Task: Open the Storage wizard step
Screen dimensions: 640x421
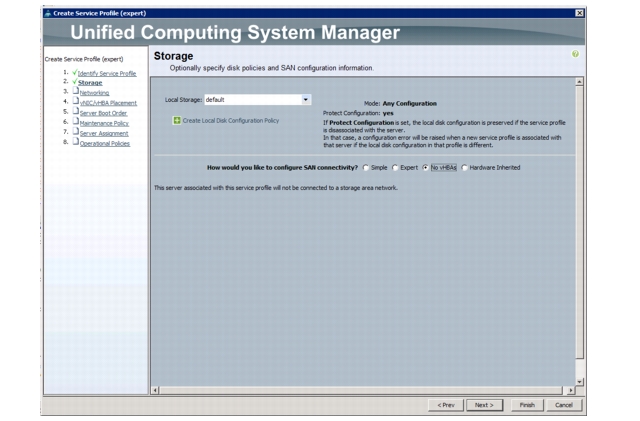Action: 90,83
